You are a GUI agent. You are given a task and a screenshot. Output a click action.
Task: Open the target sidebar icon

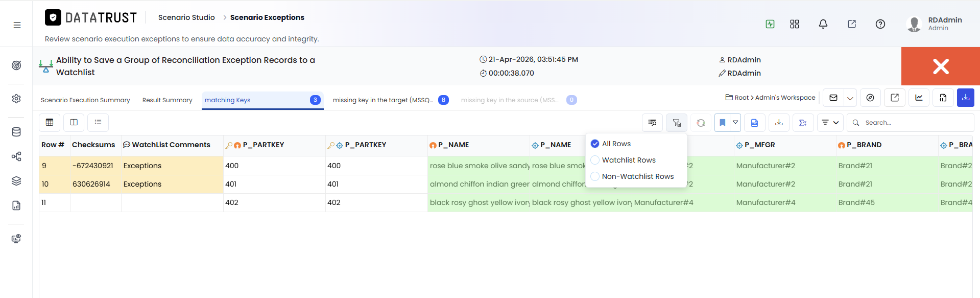pos(16,65)
